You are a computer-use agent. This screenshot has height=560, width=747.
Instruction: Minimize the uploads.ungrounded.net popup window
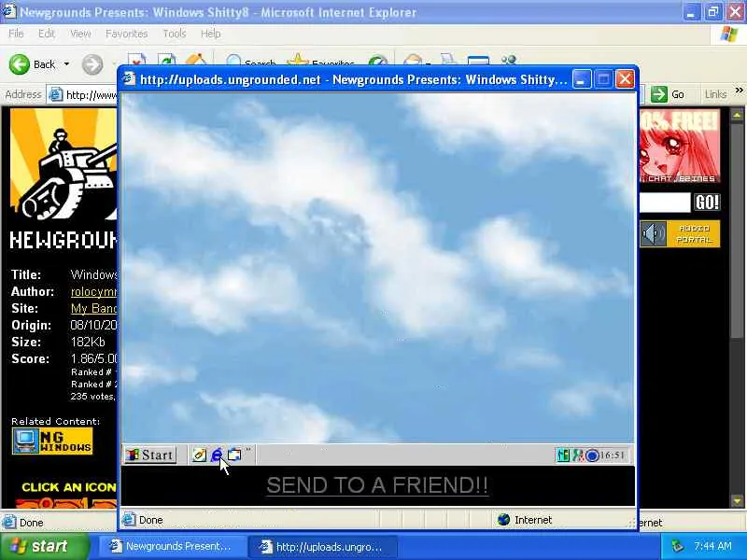tap(582, 79)
